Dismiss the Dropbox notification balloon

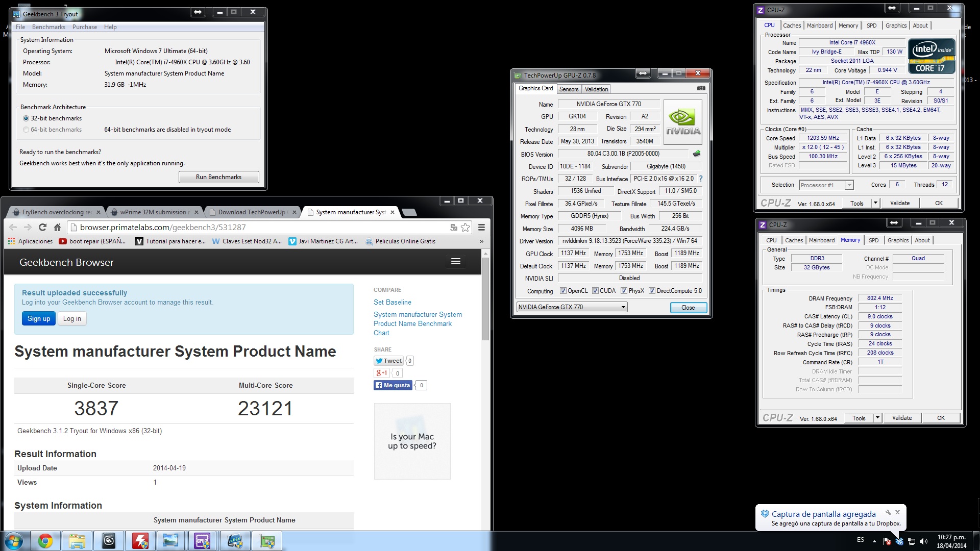[x=898, y=512]
